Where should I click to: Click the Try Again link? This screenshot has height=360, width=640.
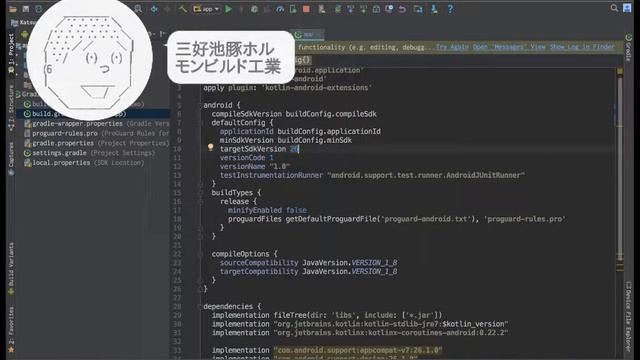(452, 47)
